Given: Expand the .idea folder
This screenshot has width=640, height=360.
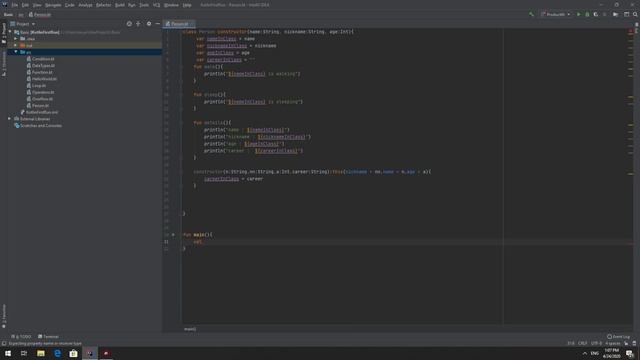Looking at the screenshot, I should 16,39.
